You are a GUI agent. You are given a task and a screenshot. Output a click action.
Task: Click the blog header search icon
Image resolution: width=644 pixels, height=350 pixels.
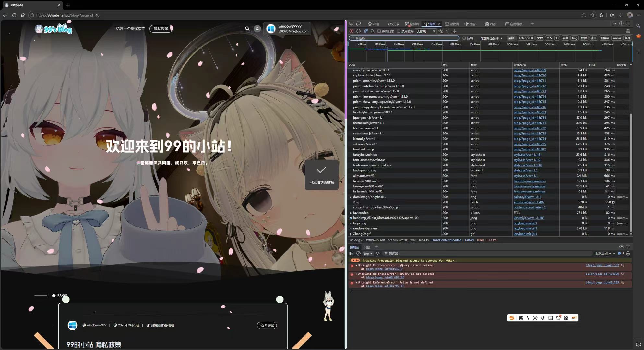click(247, 29)
